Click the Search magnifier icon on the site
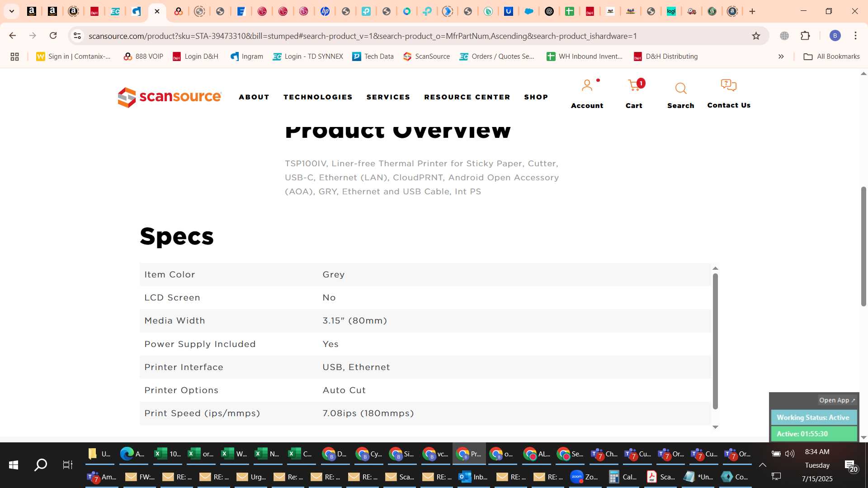Image resolution: width=868 pixels, height=488 pixels. (681, 88)
